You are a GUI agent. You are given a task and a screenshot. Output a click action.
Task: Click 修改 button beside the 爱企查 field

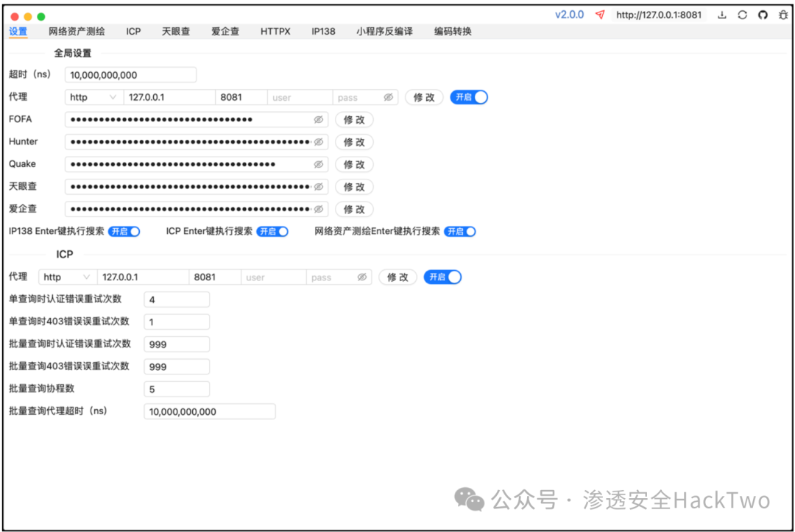pyautogui.click(x=354, y=209)
